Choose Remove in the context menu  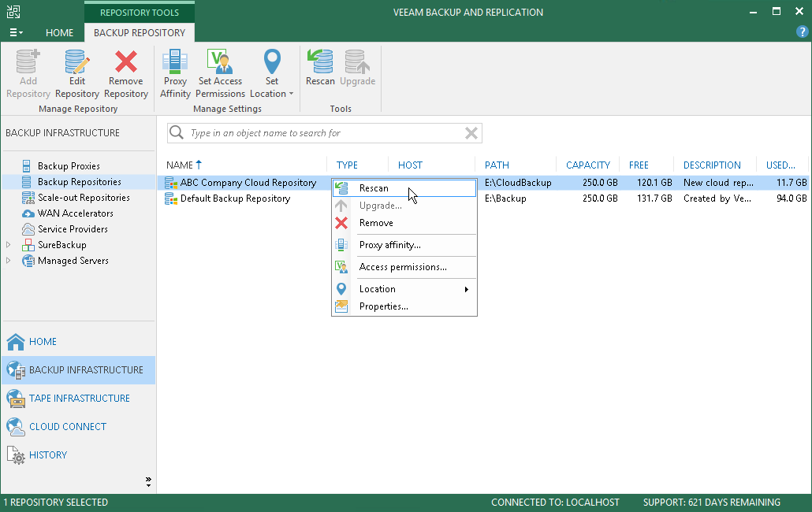tap(404, 223)
